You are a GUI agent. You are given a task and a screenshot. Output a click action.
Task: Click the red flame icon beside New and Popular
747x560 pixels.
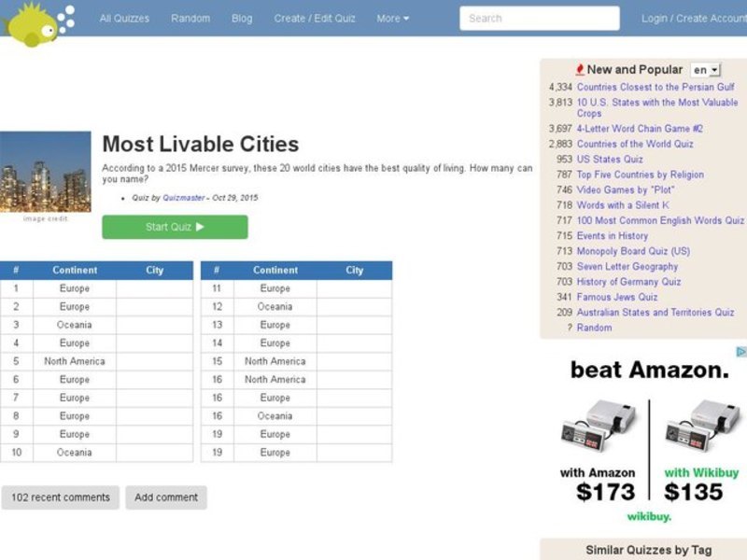pos(579,69)
